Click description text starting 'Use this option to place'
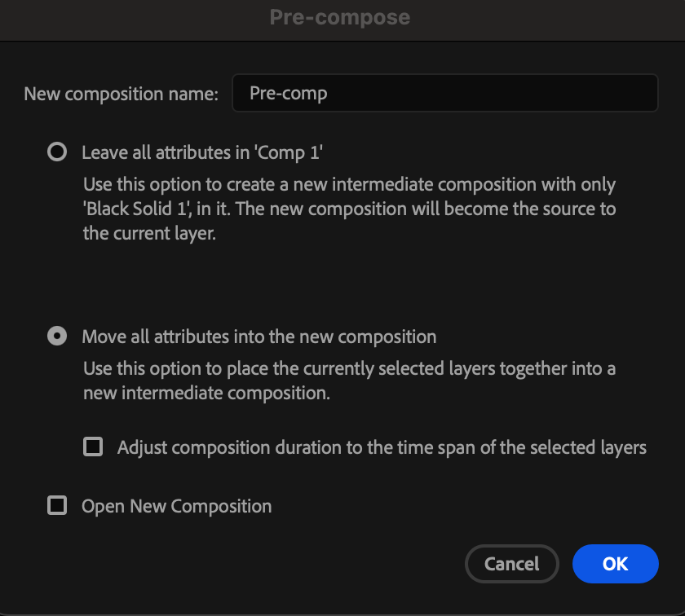This screenshot has width=685, height=616. tap(349, 369)
